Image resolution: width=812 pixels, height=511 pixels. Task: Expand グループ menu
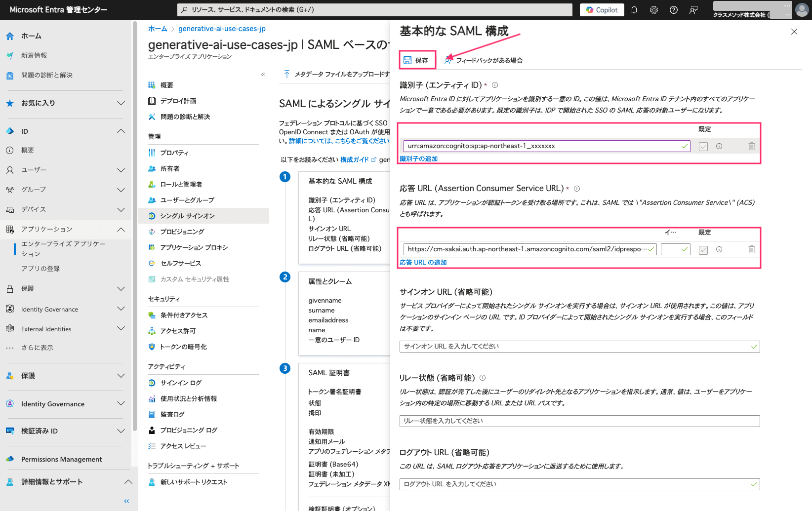click(x=121, y=190)
